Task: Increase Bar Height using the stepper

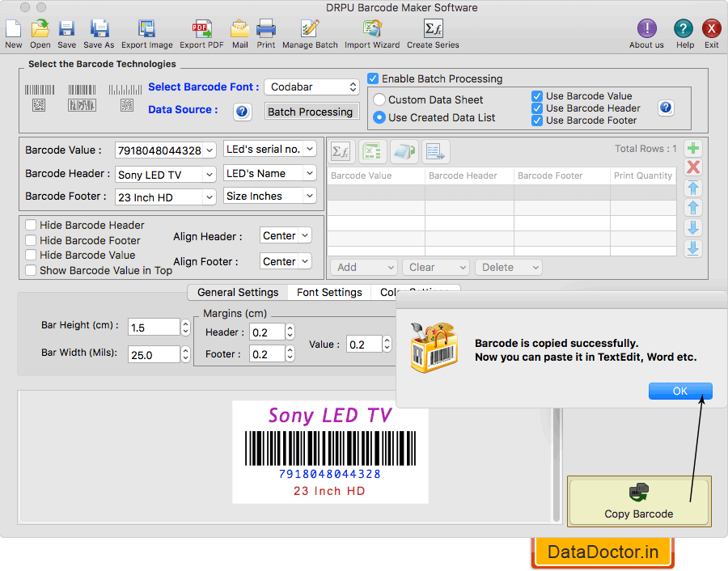Action: pos(184,323)
